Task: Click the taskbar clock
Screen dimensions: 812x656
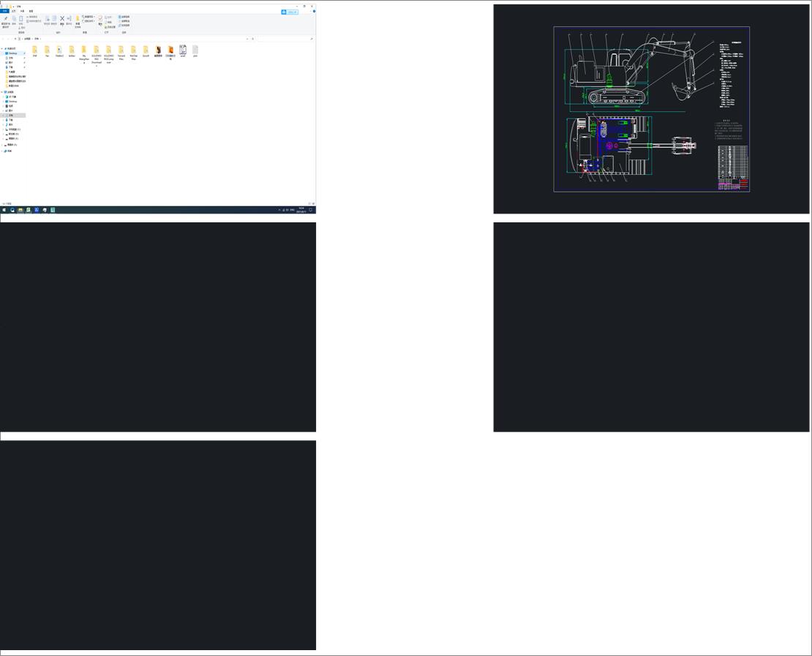Action: tap(301, 210)
